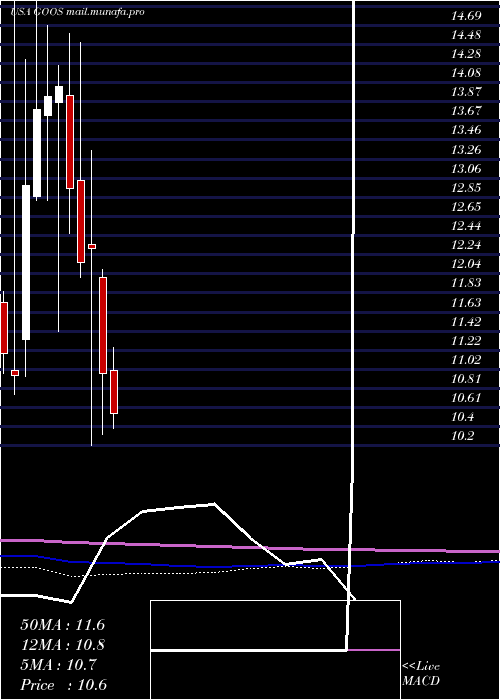Select the 12.24 price axis label
The width and height of the screenshot is (500, 700).
pos(466,245)
